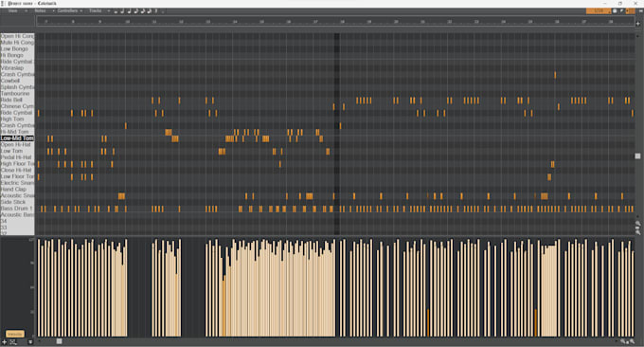Select the Ride Bell drum row
The width and height of the screenshot is (644, 347).
17,100
